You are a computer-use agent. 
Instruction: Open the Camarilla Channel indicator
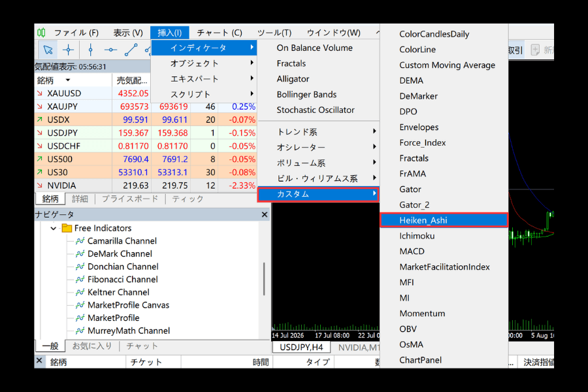click(122, 241)
